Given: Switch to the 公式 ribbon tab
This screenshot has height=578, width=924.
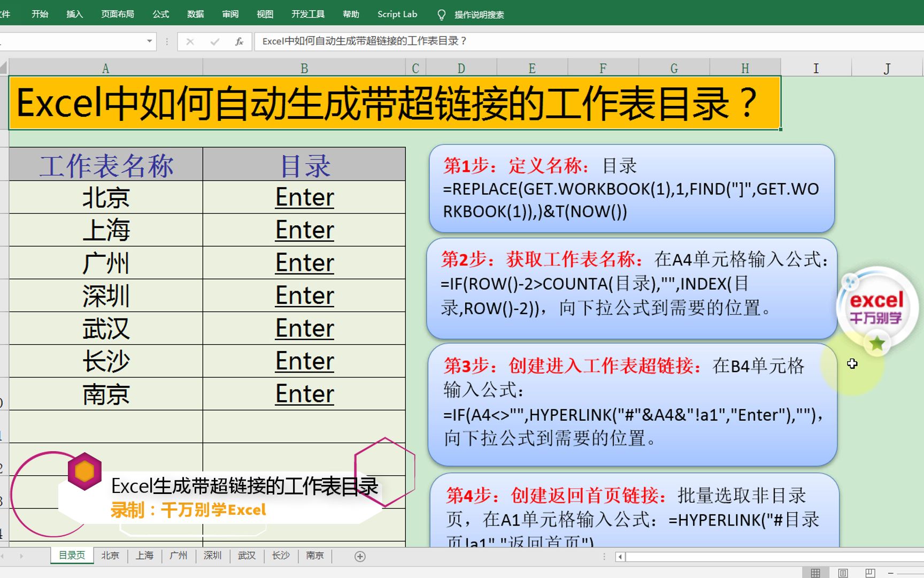Looking at the screenshot, I should 160,14.
